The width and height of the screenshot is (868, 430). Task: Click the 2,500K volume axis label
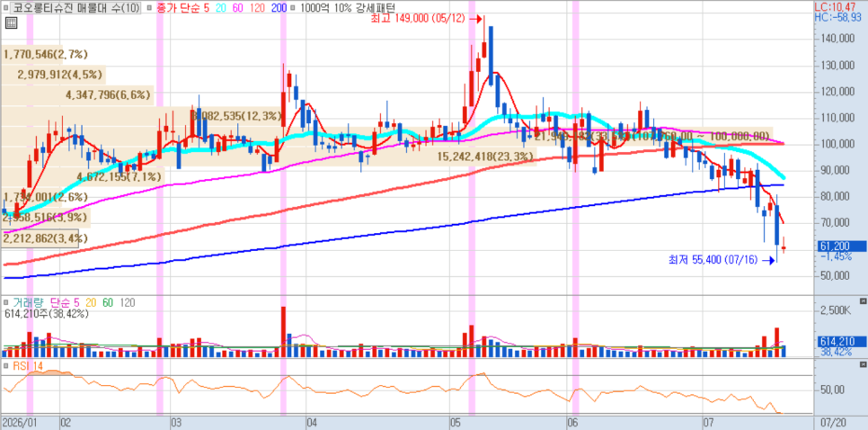[834, 310]
